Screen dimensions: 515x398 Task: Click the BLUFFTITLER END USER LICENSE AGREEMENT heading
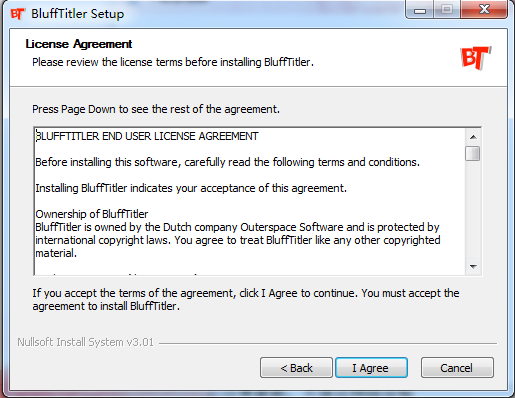(147, 136)
